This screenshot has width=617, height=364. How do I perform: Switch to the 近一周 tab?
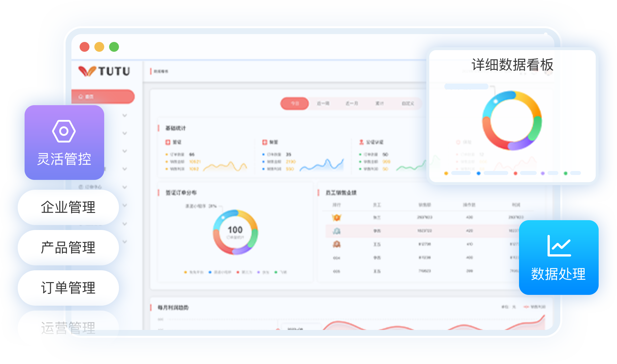coord(323,104)
